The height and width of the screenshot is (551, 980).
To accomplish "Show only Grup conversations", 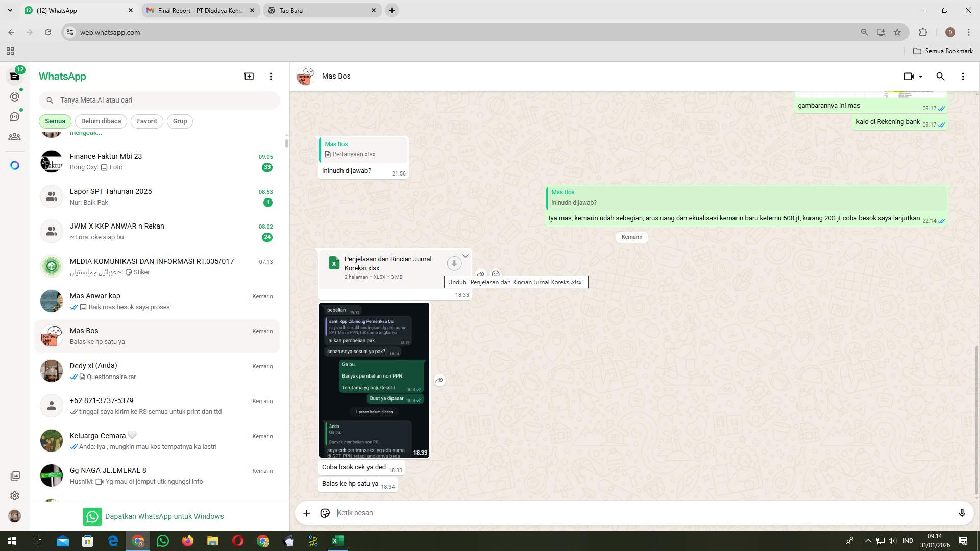I will click(x=180, y=121).
